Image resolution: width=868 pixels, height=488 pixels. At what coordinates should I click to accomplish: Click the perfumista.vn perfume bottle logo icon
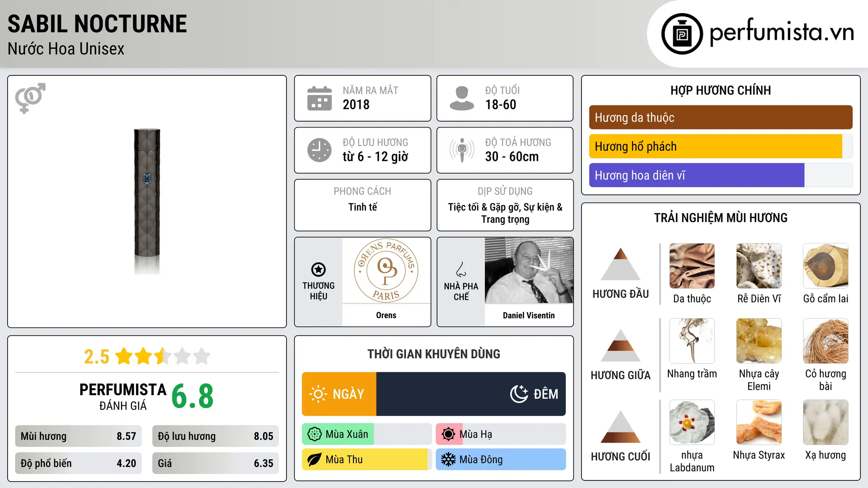point(682,34)
